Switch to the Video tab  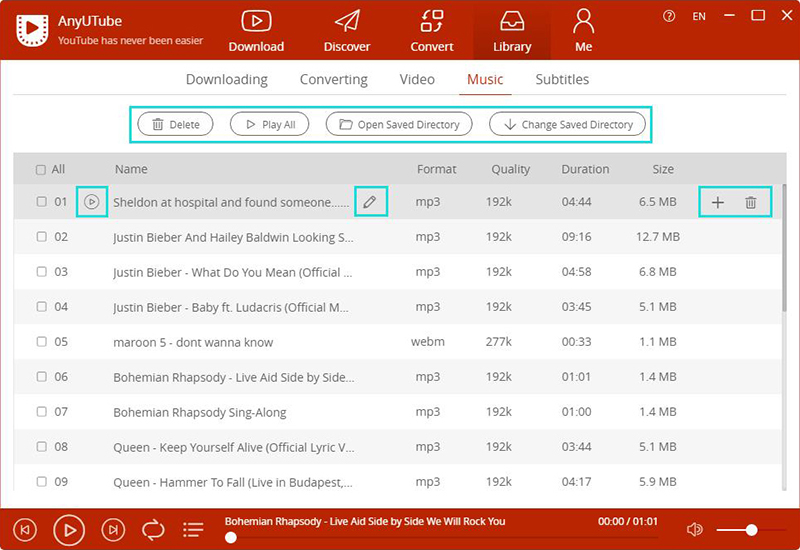tap(417, 80)
